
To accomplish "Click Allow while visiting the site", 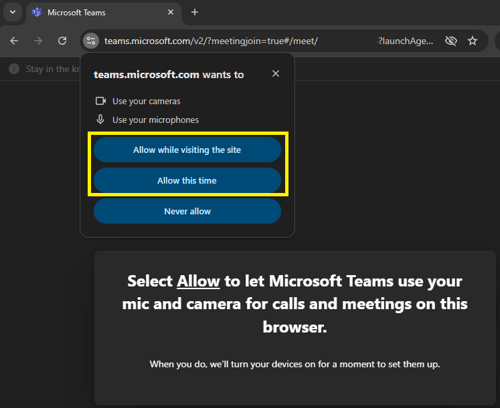I will (x=187, y=150).
